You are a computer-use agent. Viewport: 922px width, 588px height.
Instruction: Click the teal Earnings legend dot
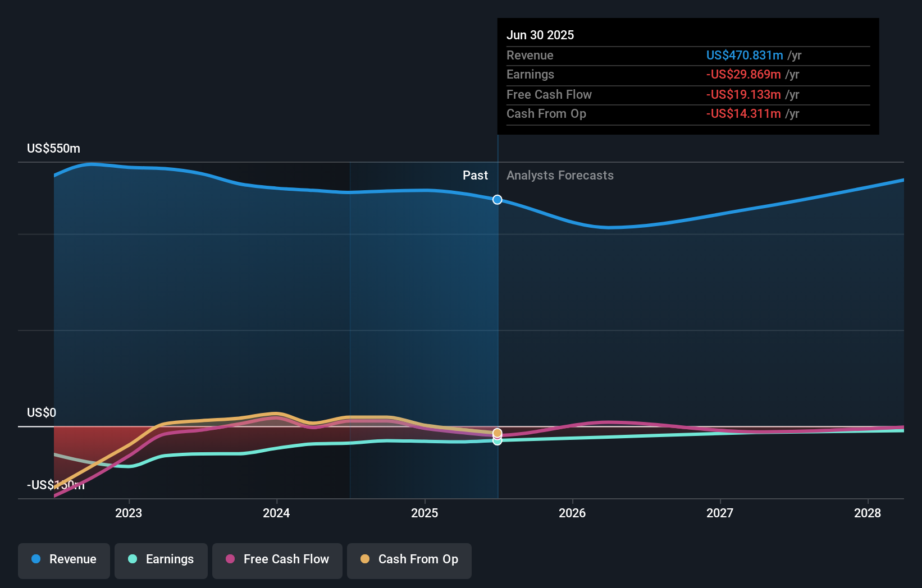tap(132, 559)
